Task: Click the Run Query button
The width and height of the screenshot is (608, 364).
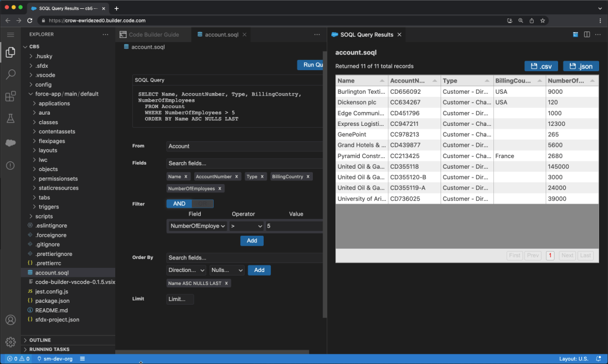Action: point(309,65)
